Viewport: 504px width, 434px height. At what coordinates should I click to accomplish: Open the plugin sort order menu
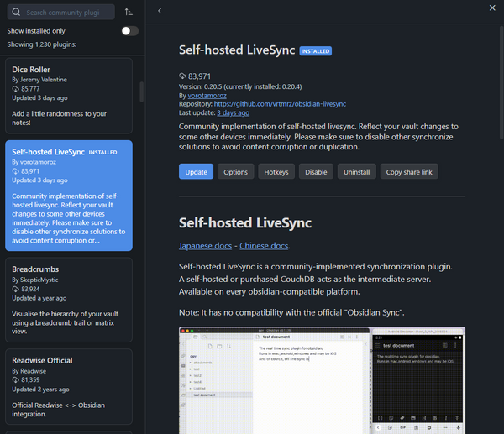[129, 13]
